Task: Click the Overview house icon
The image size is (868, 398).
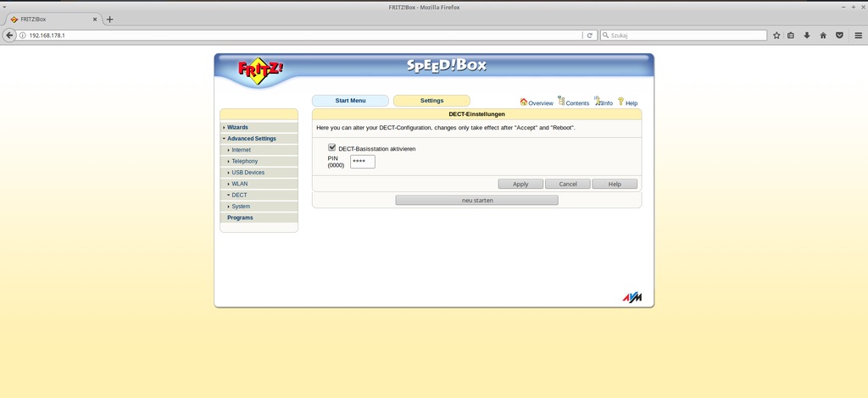Action: 523,102
